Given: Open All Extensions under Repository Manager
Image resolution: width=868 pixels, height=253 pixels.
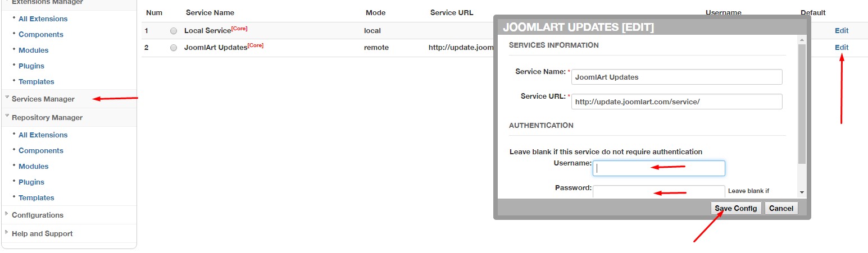Looking at the screenshot, I should tap(43, 135).
